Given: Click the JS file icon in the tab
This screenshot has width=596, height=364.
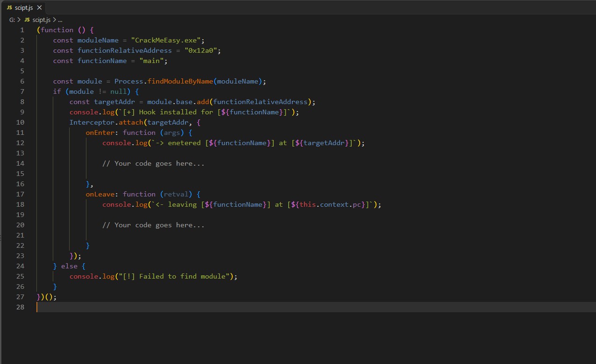Looking at the screenshot, I should [x=9, y=7].
